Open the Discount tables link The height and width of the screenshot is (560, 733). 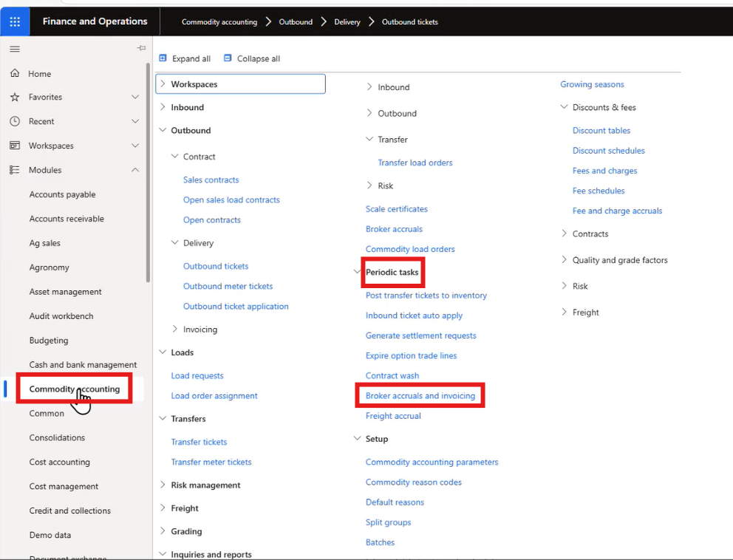click(x=601, y=131)
